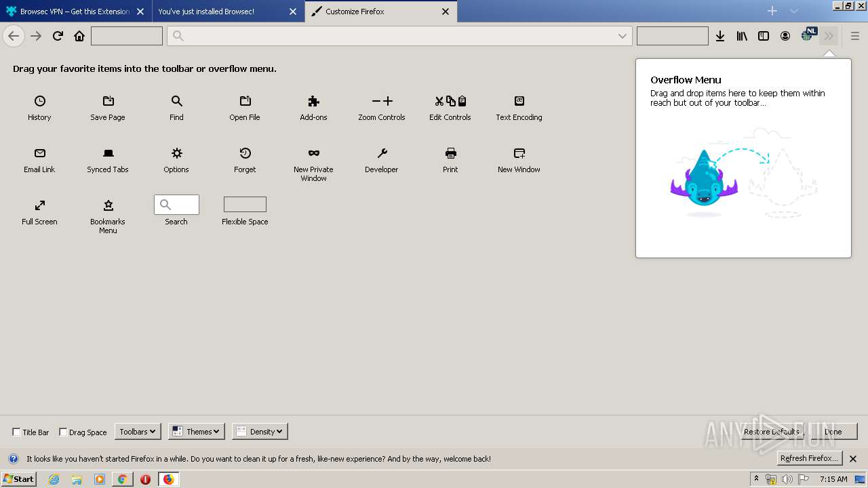Screen dimensions: 868x488
Task: Click the Print icon
Action: point(451,153)
